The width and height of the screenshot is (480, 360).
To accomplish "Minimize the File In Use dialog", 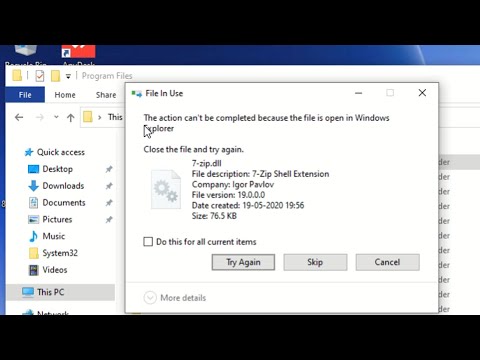I will tap(359, 93).
